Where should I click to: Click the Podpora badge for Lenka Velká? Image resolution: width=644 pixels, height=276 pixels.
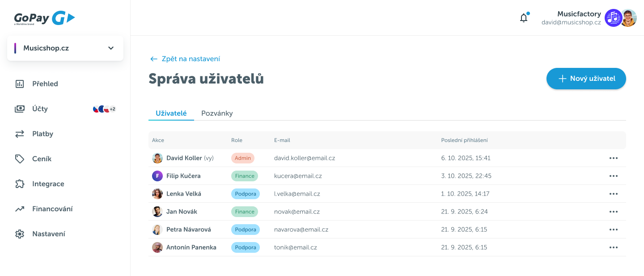(245, 194)
